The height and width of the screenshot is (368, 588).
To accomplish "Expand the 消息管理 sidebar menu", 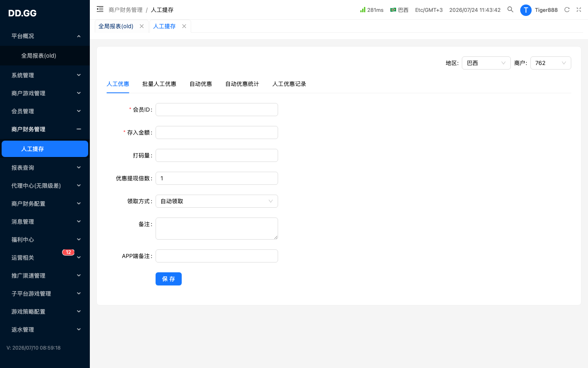I will (x=45, y=222).
